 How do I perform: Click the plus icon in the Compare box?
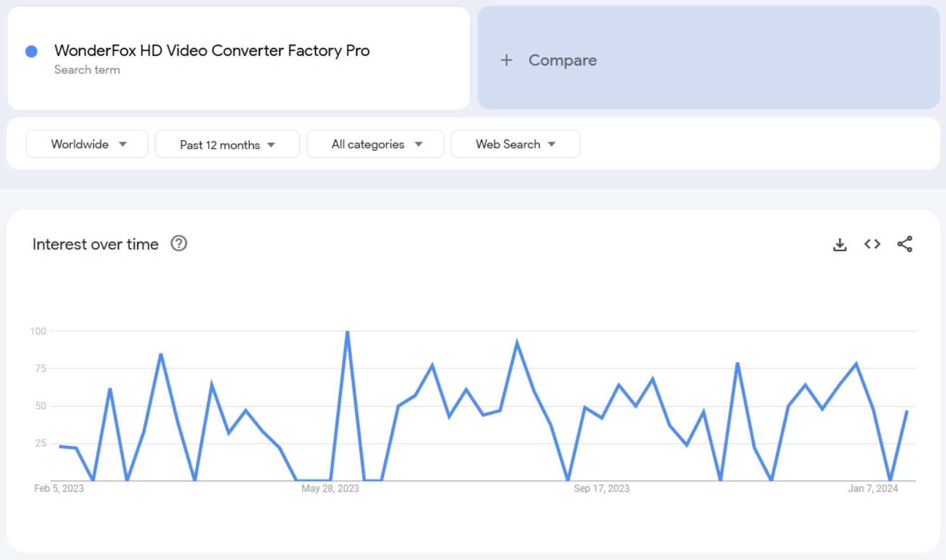(507, 60)
